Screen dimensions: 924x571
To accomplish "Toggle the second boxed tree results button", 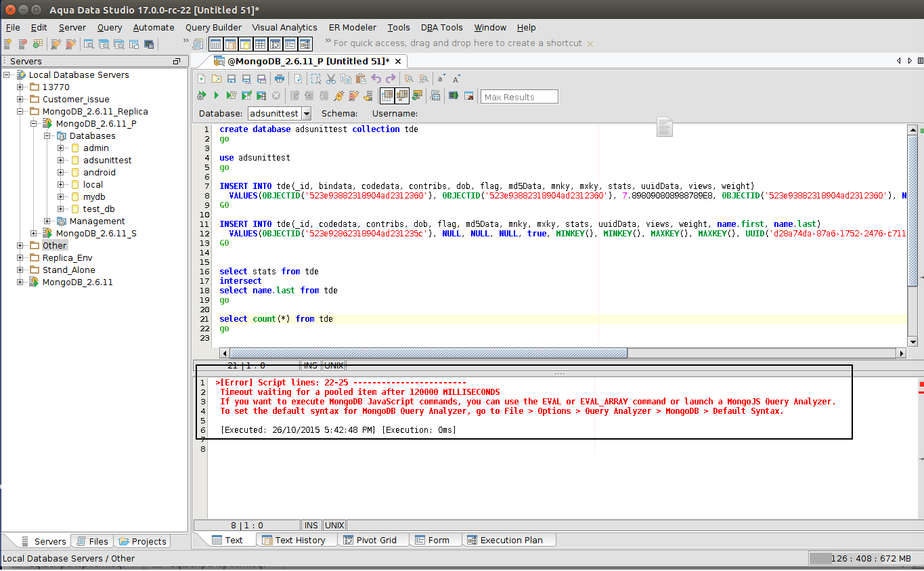I will [402, 96].
